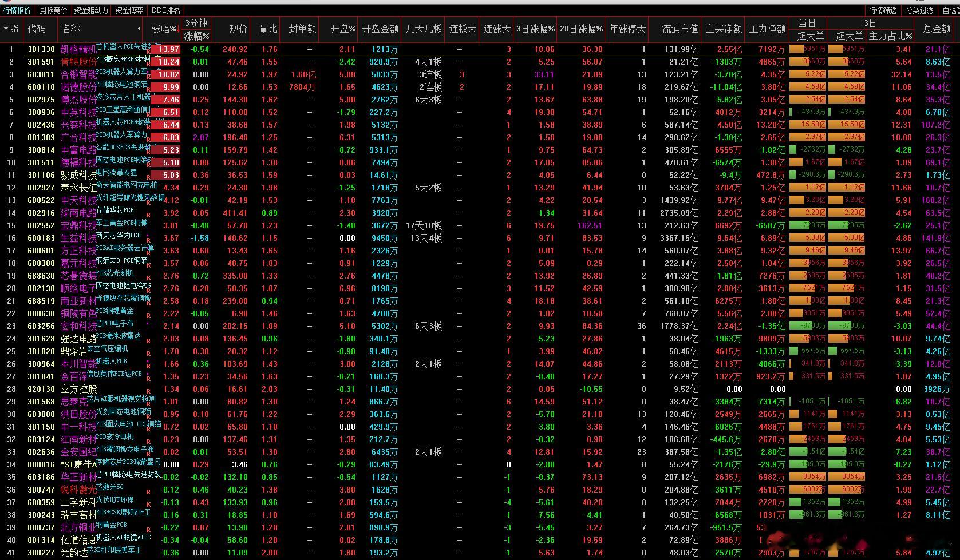Sort by the 主力占比% column header

(891, 36)
